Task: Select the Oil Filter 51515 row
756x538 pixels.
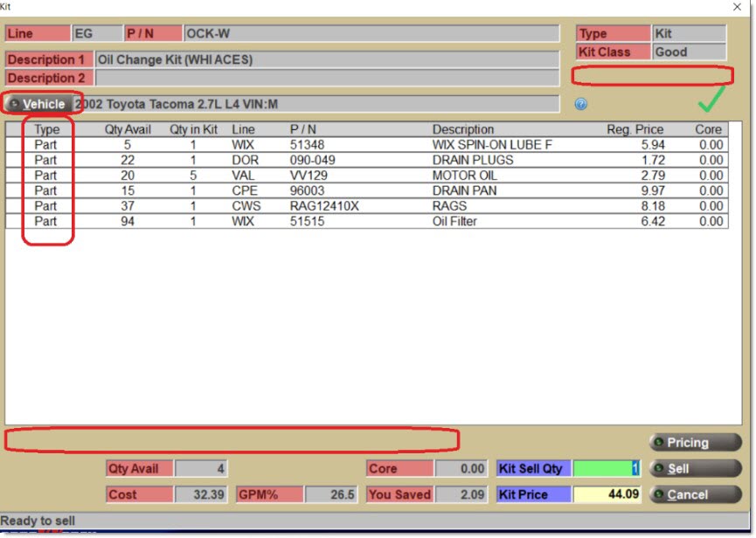Action: coord(367,222)
